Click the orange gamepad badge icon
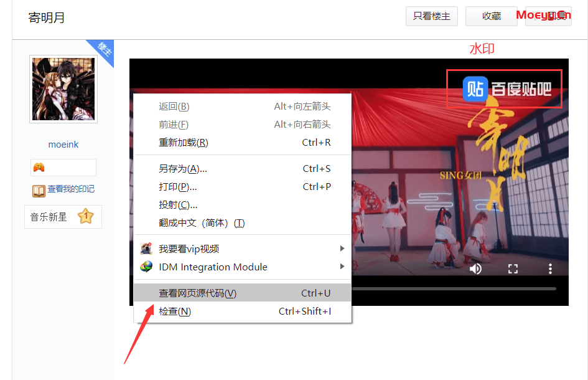 point(39,168)
